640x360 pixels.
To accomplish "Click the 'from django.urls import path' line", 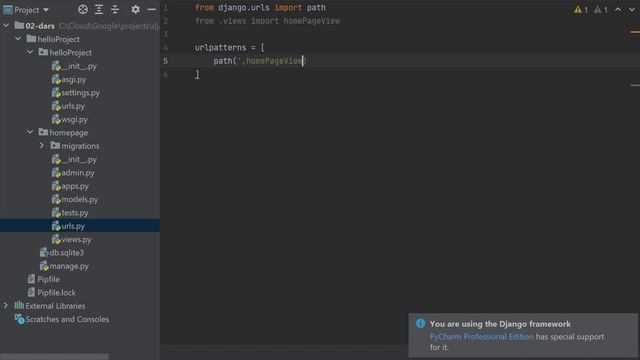I will (260, 8).
